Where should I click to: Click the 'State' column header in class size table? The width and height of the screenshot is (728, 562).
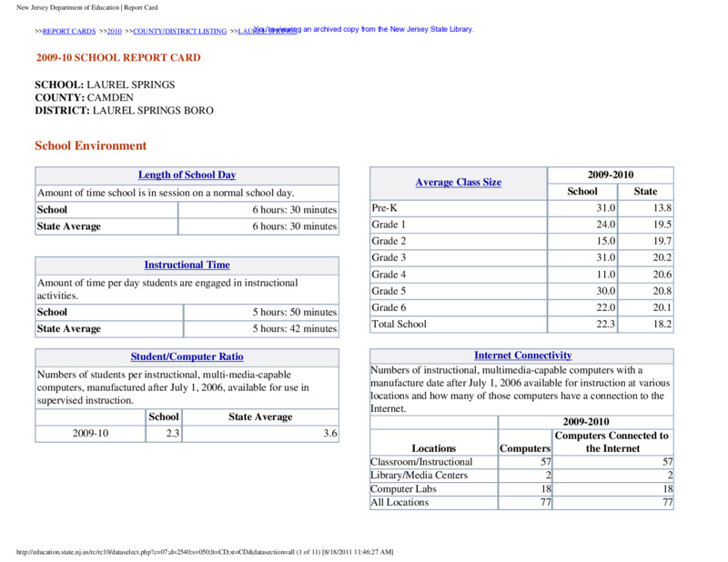tap(645, 192)
